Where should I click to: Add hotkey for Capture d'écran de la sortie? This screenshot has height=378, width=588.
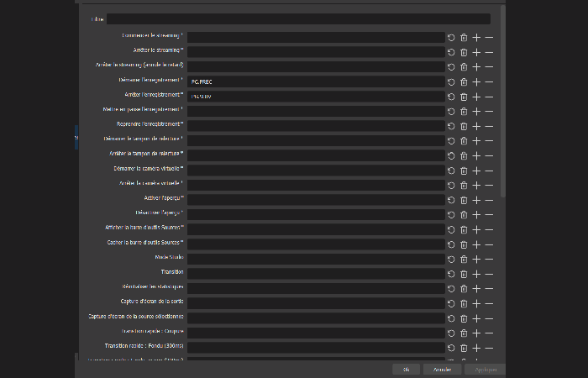point(476,303)
